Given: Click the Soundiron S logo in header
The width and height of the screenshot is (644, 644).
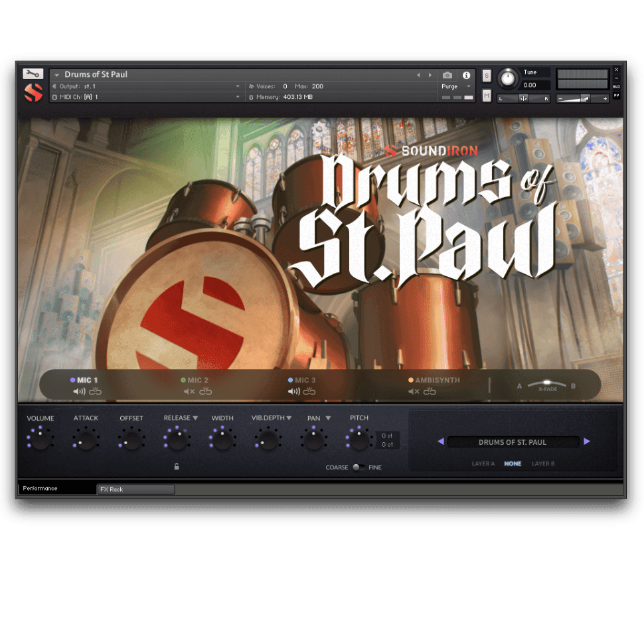Looking at the screenshot, I should coord(34,92).
